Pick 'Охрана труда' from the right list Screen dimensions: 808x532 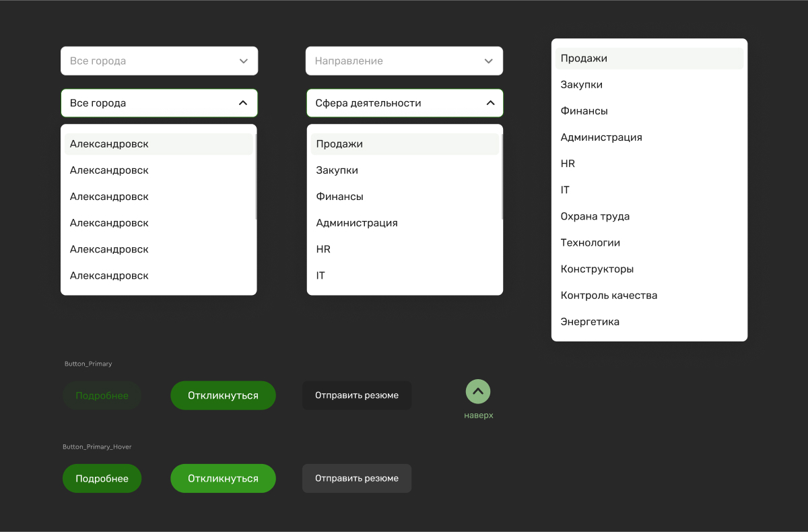[x=649, y=217]
